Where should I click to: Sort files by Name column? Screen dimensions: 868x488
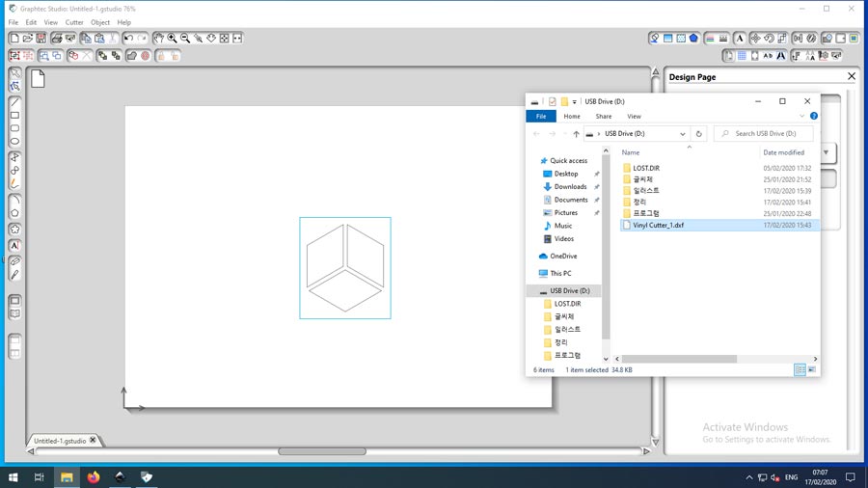pyautogui.click(x=631, y=152)
